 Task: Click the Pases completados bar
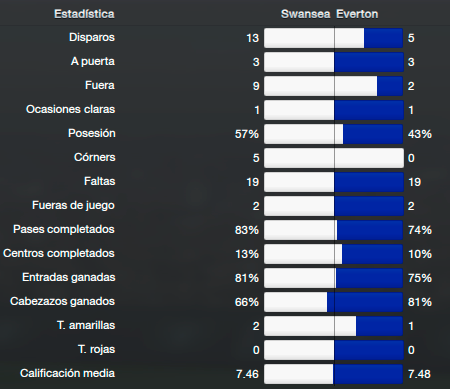[x=334, y=230]
